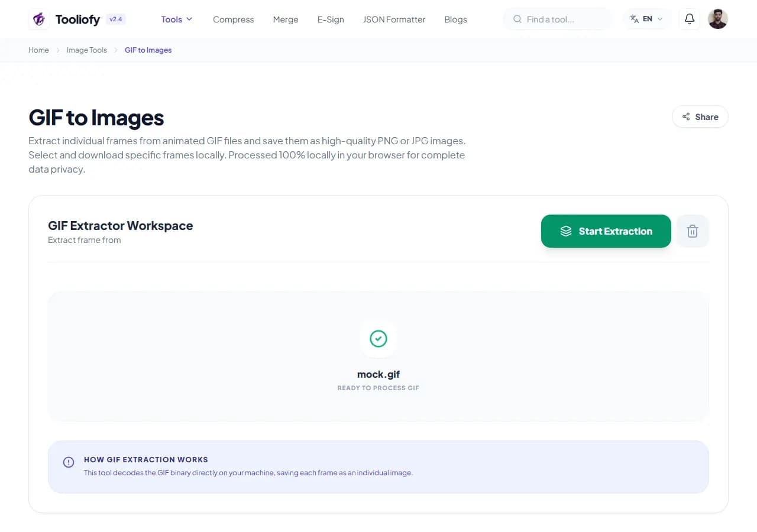
Task: Click the Start Extraction button
Action: [606, 231]
